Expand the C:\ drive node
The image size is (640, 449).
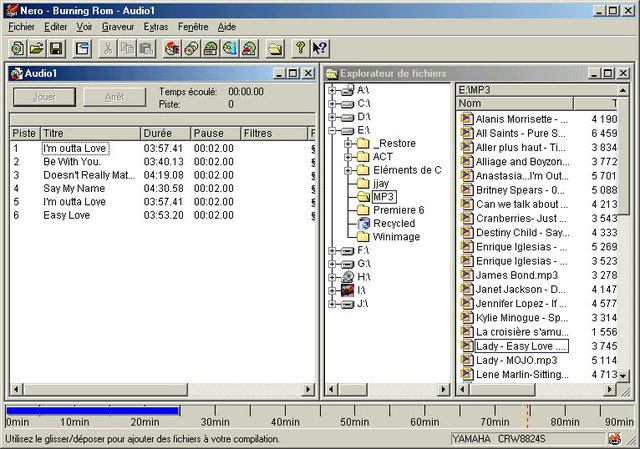[x=332, y=104]
